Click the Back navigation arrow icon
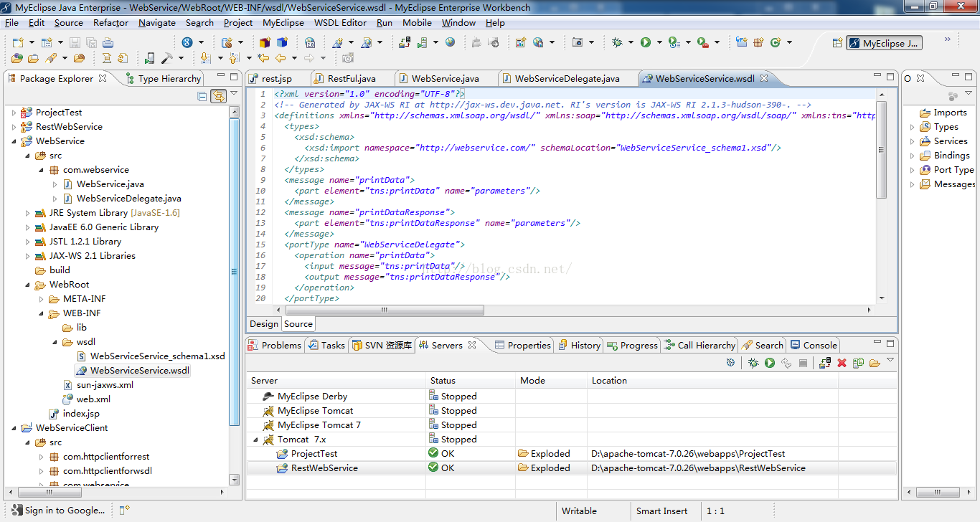This screenshot has height=522, width=980. click(x=281, y=58)
